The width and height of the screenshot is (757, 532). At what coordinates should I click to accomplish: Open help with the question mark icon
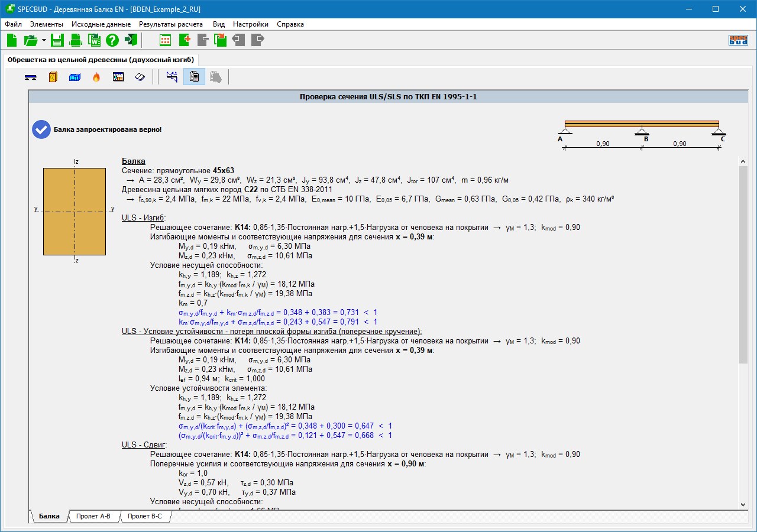pyautogui.click(x=112, y=40)
